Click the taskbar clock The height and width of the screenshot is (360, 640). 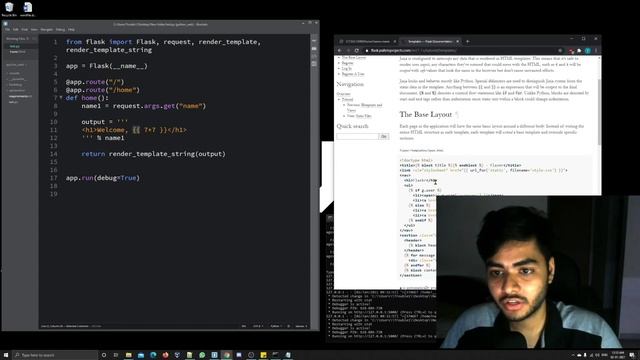(x=618, y=355)
